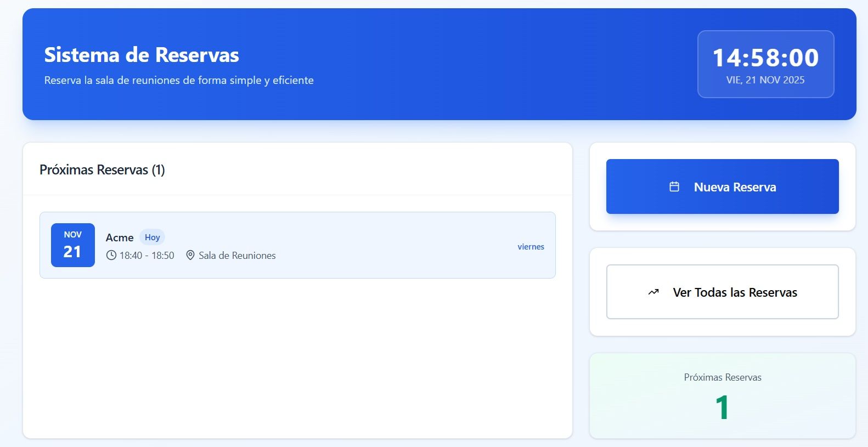868x447 pixels.
Task: Click the time range 18:40 - 18:50
Action: pyautogui.click(x=147, y=256)
